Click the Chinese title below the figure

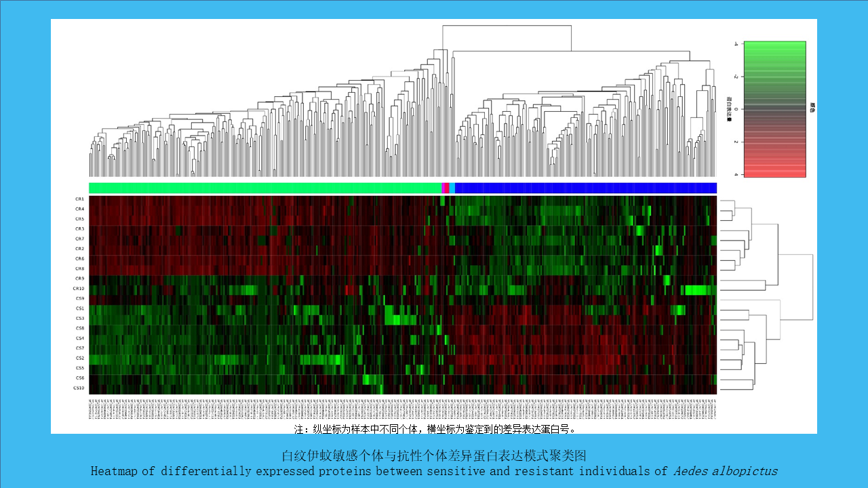(433, 455)
